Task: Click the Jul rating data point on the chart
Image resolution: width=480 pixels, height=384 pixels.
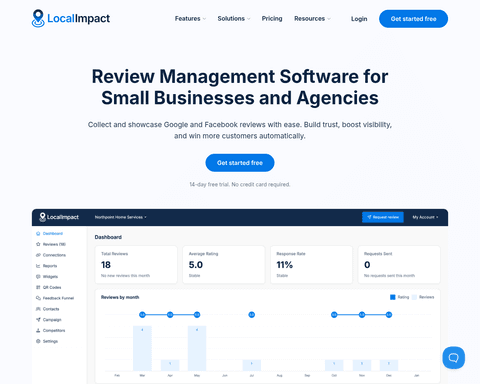Action: 252,315
